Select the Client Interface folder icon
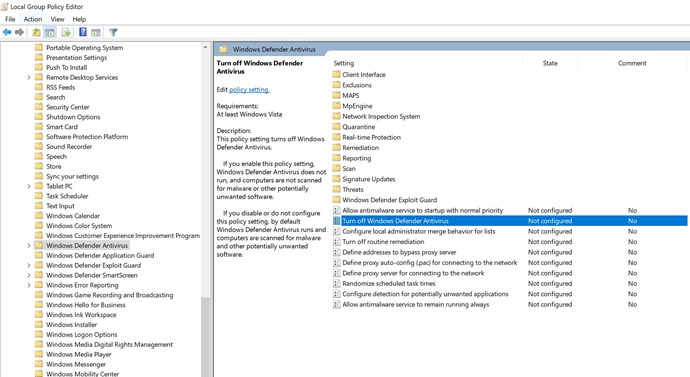 pos(337,74)
